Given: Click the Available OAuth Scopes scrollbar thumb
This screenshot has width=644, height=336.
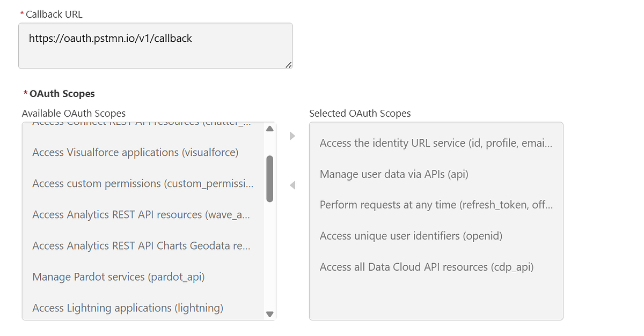Looking at the screenshot, I should pyautogui.click(x=270, y=178).
